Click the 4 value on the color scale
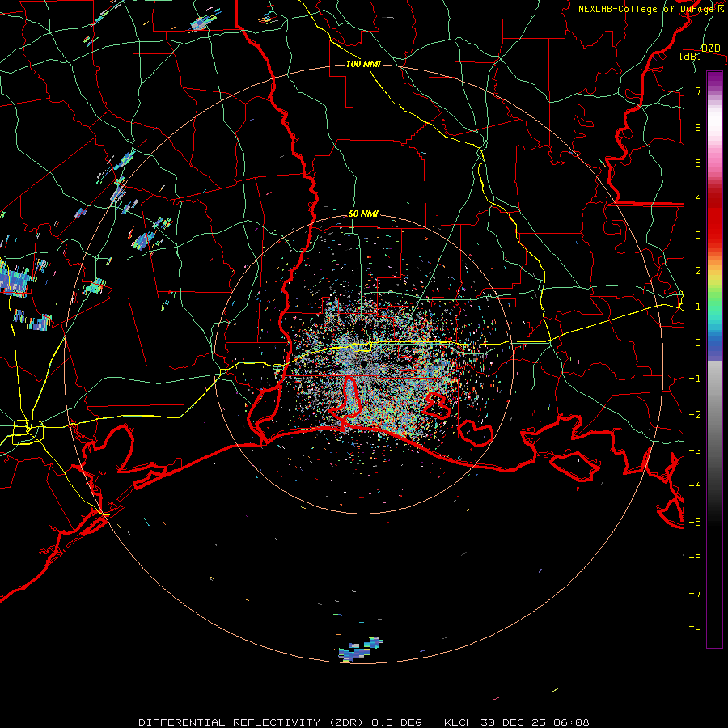The height and width of the screenshot is (728, 728). [698, 199]
